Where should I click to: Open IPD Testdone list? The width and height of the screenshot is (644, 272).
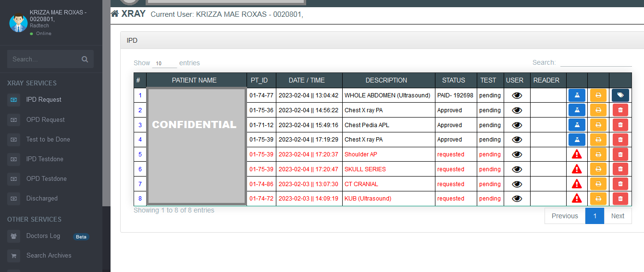pyautogui.click(x=45, y=159)
